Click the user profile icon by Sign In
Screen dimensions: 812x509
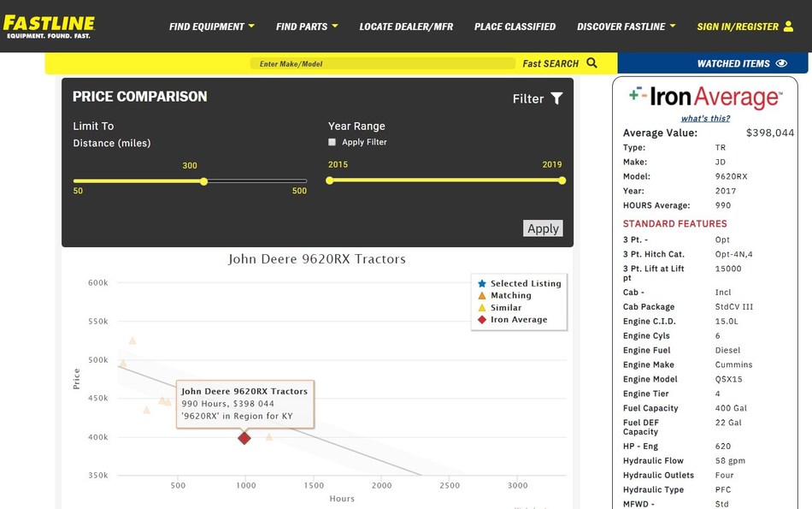point(787,27)
